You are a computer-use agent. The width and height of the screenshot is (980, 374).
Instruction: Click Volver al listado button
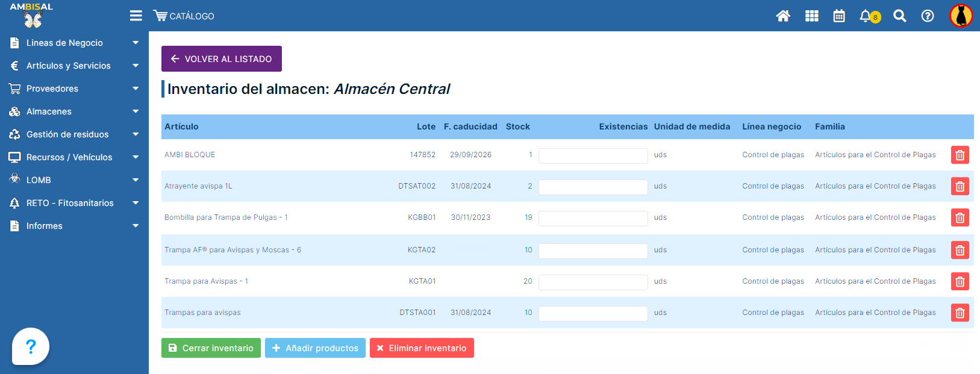point(221,59)
